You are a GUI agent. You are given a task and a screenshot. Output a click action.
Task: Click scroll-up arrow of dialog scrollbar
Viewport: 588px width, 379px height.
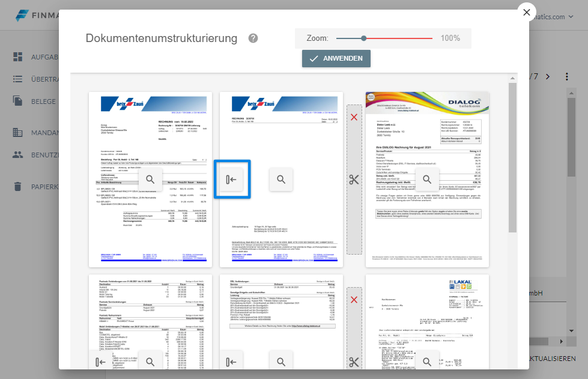tap(513, 78)
